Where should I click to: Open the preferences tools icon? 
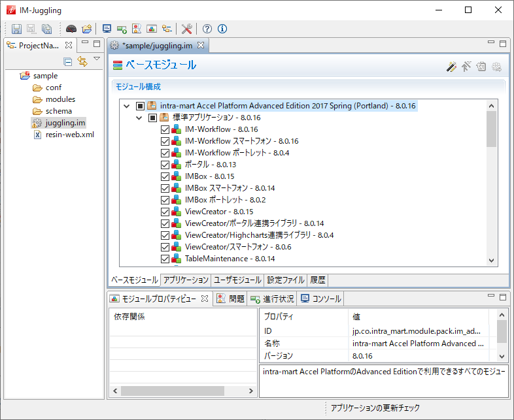tap(186, 29)
